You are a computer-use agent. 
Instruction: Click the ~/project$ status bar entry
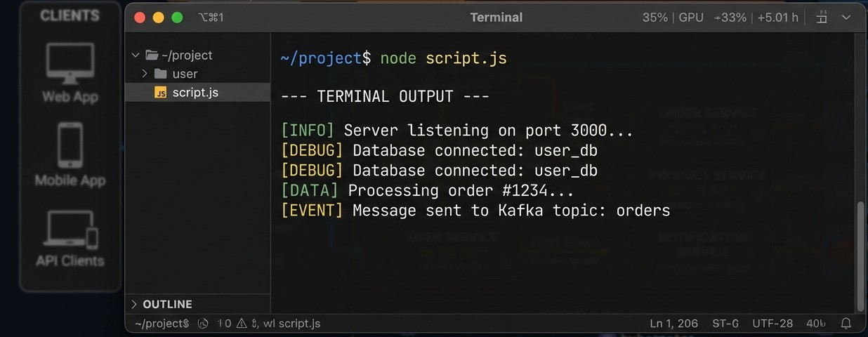pos(162,323)
